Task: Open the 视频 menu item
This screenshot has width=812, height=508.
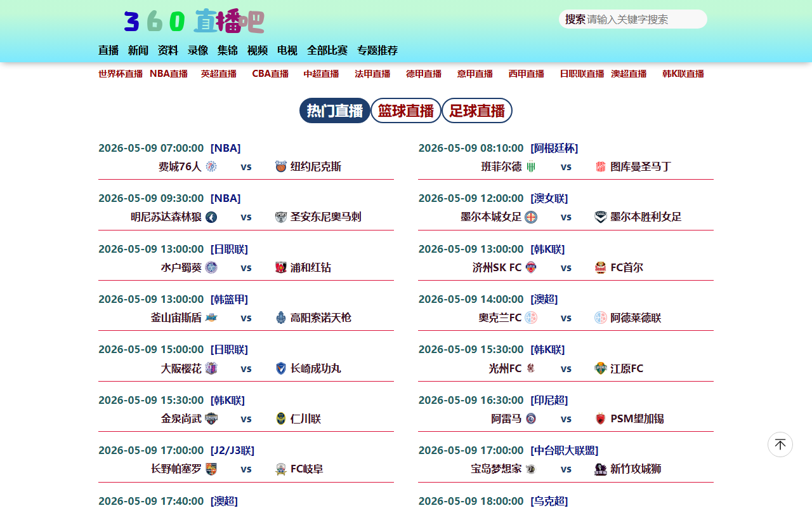Action: pyautogui.click(x=258, y=50)
